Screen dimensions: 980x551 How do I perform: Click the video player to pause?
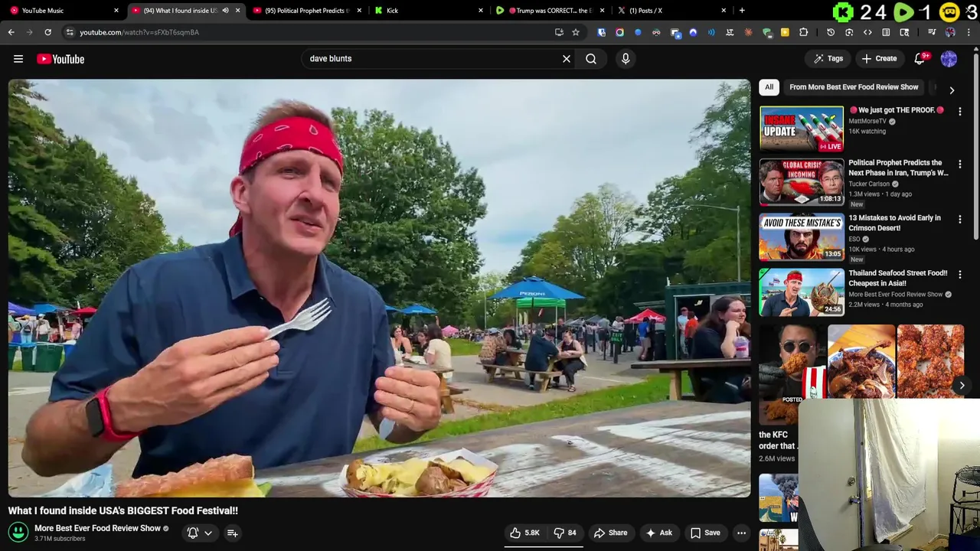pyautogui.click(x=379, y=288)
